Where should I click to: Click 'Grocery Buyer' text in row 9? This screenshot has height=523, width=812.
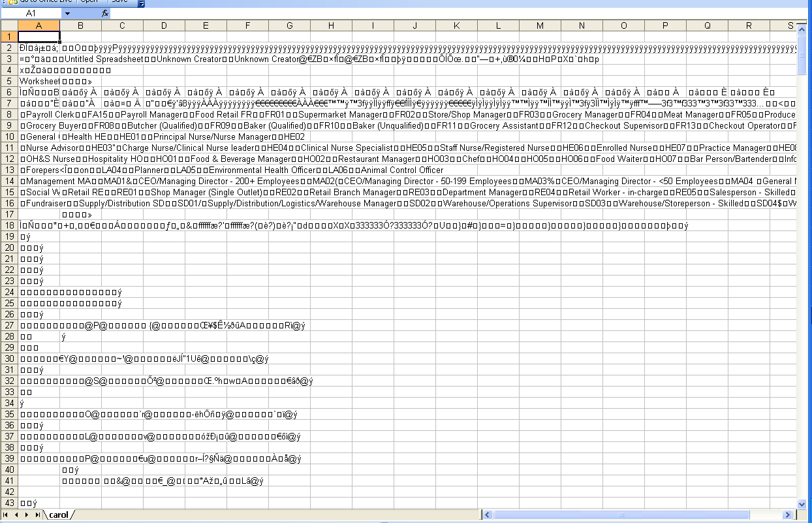tap(51, 126)
